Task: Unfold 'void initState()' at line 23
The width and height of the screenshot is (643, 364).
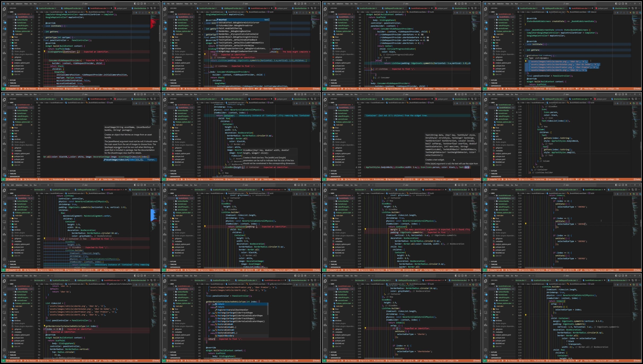Action: pos(42,26)
